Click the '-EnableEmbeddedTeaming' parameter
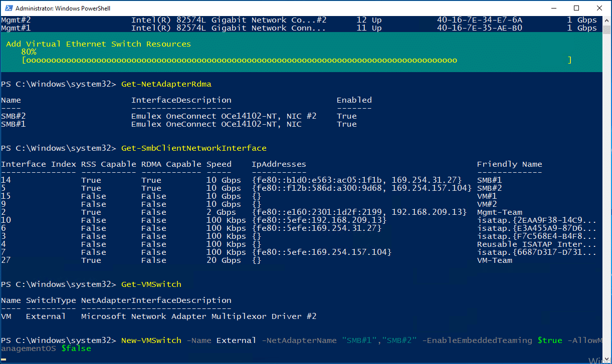612x364 pixels. (x=477, y=340)
